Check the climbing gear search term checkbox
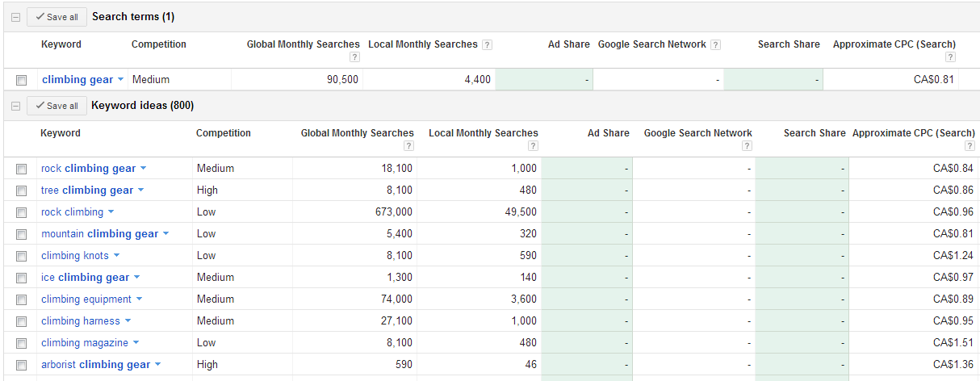The image size is (980, 381). coord(22,80)
